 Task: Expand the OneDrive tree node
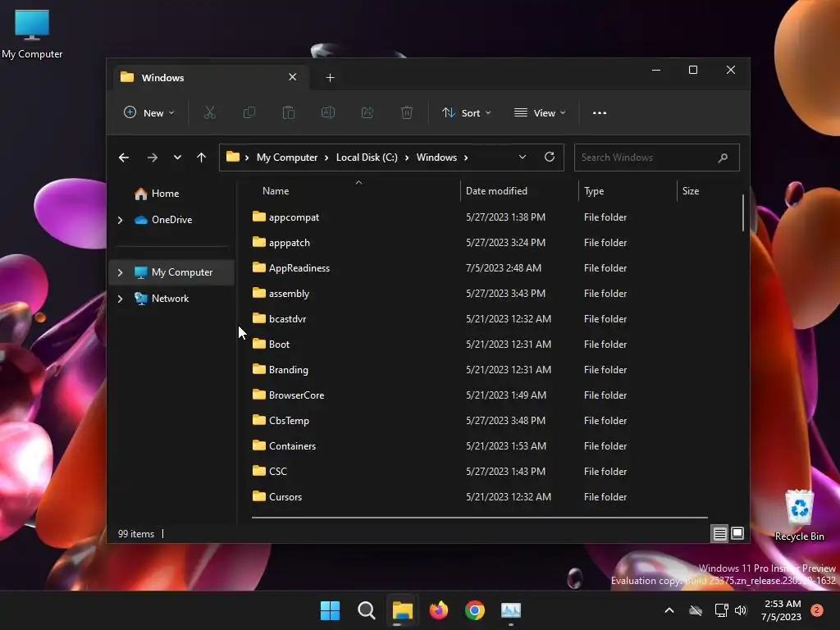pos(120,220)
